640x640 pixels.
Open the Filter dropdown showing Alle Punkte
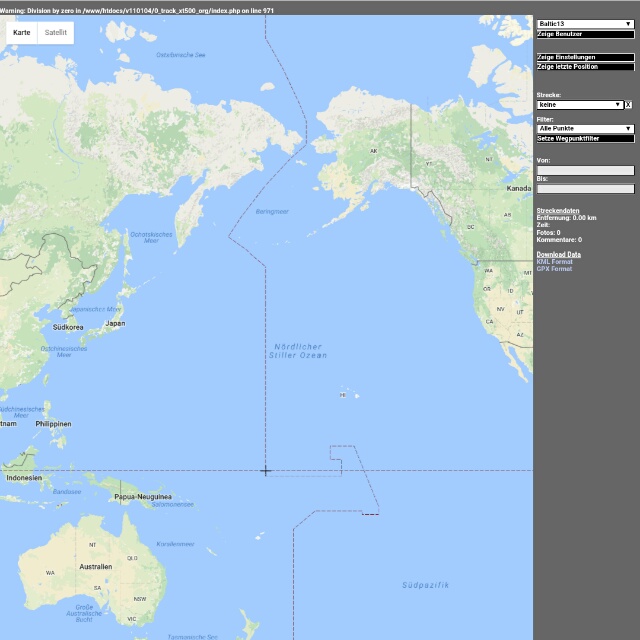click(585, 128)
